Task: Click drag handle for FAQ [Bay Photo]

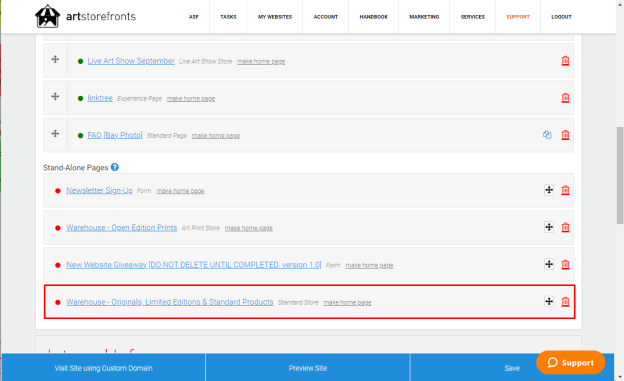Action: [55, 133]
